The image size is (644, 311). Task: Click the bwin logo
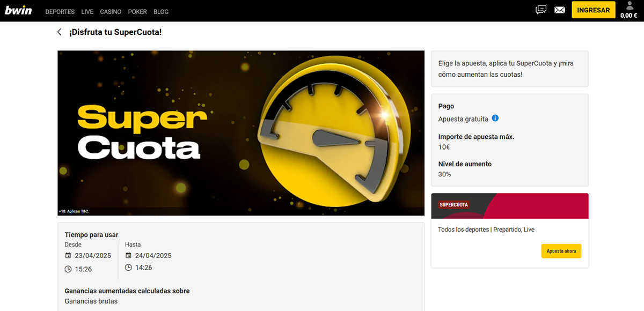(18, 11)
